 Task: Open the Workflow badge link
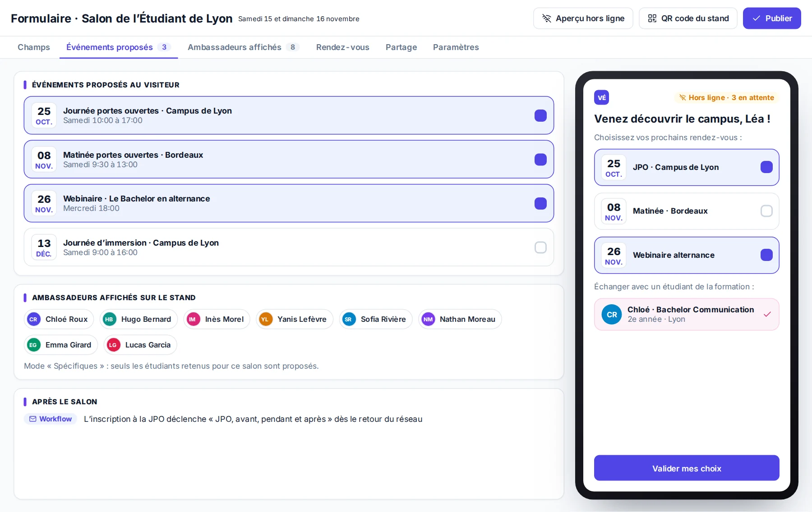(50, 419)
